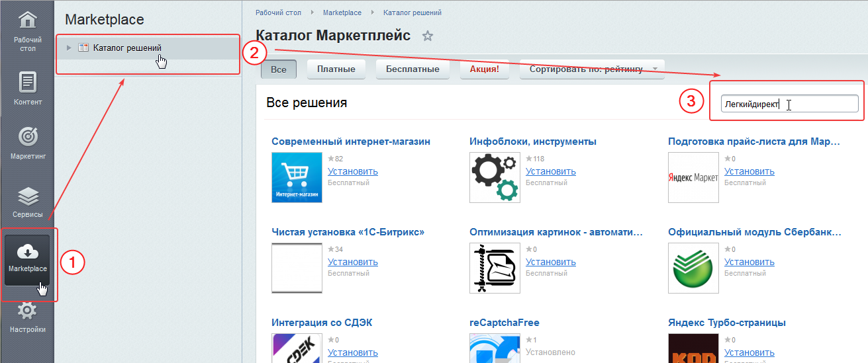
Task: Open Подготовка прайс-листа solution title
Action: (754, 141)
